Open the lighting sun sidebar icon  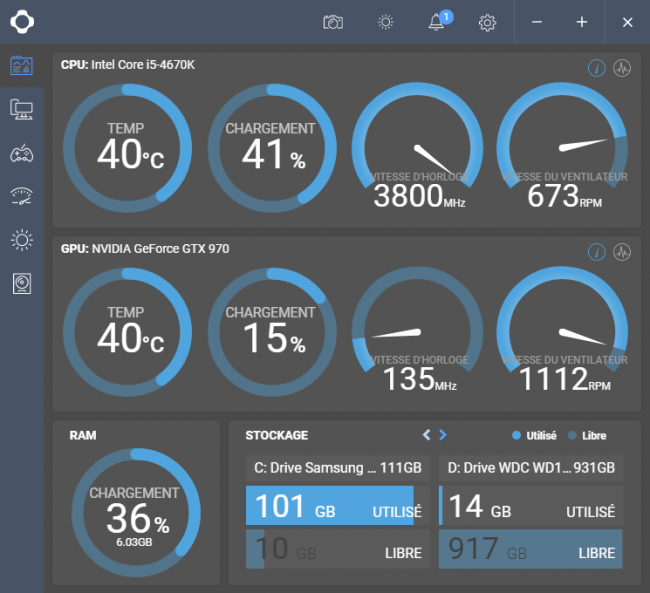tap(22, 240)
